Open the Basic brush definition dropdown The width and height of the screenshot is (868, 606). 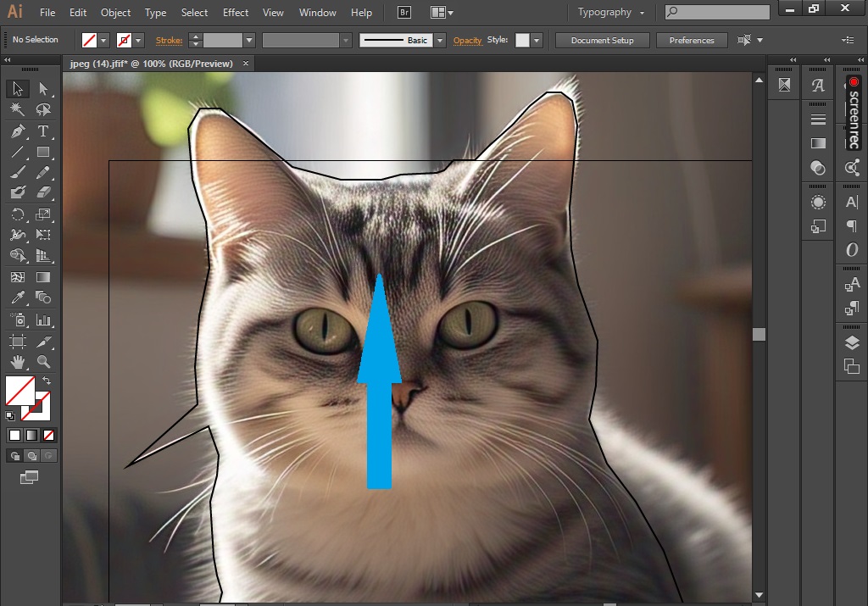(x=440, y=41)
